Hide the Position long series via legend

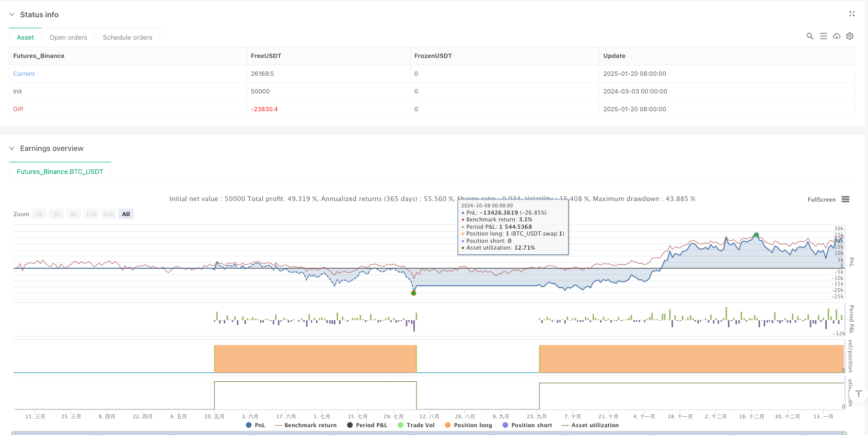[x=468, y=425]
